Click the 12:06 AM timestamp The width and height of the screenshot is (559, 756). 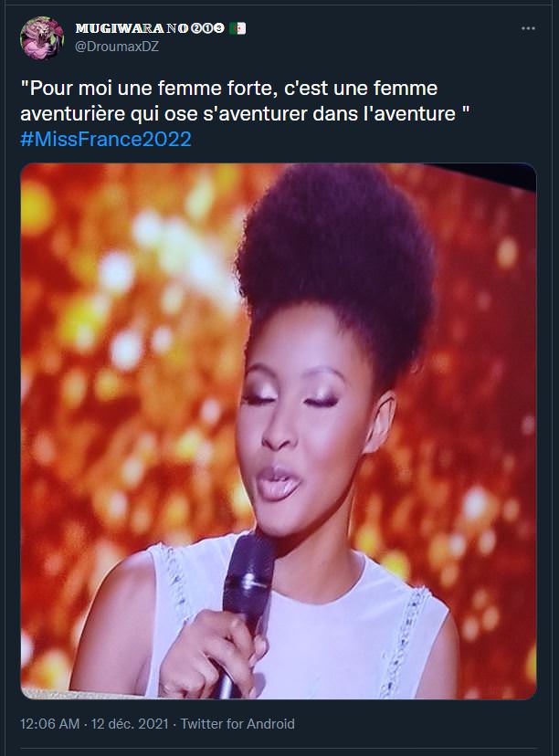coord(49,724)
